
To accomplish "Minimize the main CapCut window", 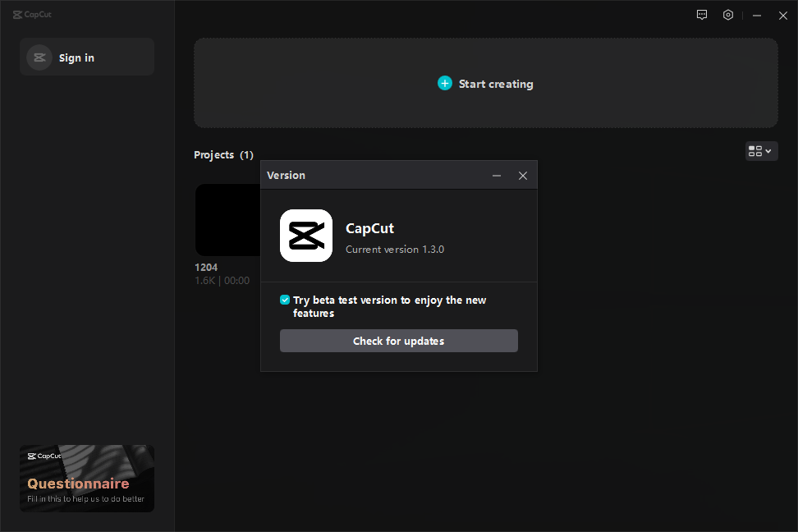I will tap(757, 16).
